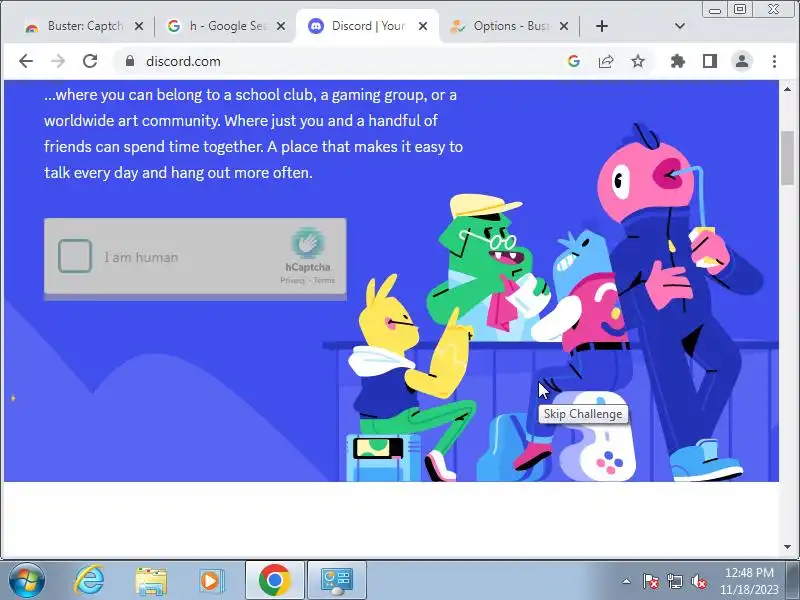Share this page via share icon

[606, 61]
